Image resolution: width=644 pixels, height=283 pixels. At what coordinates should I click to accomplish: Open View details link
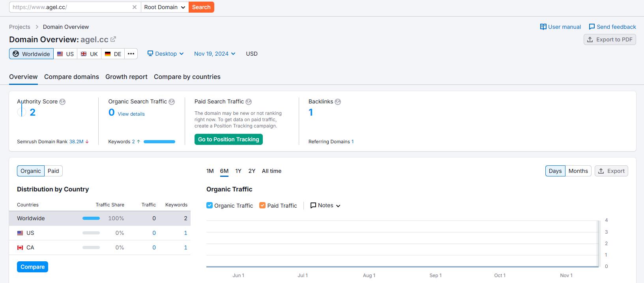(x=131, y=114)
